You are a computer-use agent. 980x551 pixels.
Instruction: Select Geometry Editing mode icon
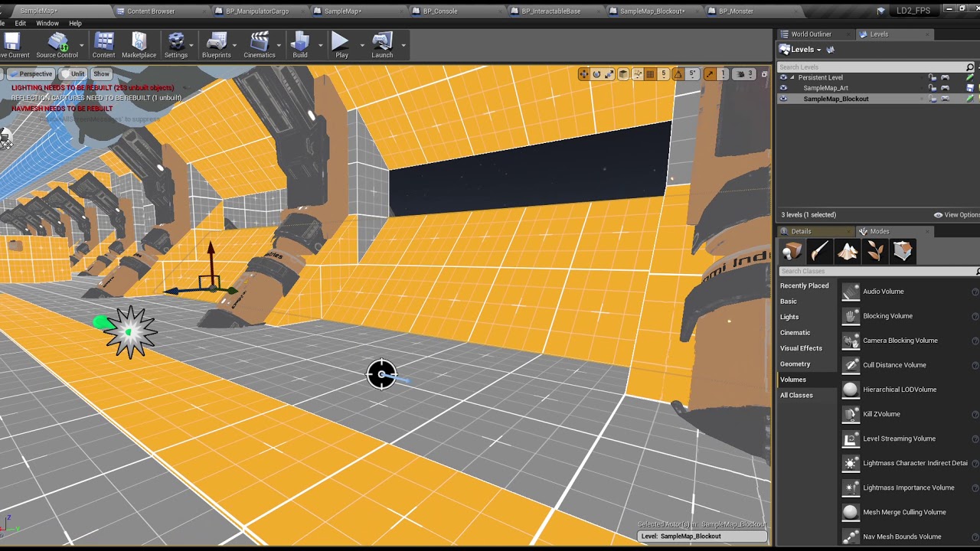click(903, 251)
